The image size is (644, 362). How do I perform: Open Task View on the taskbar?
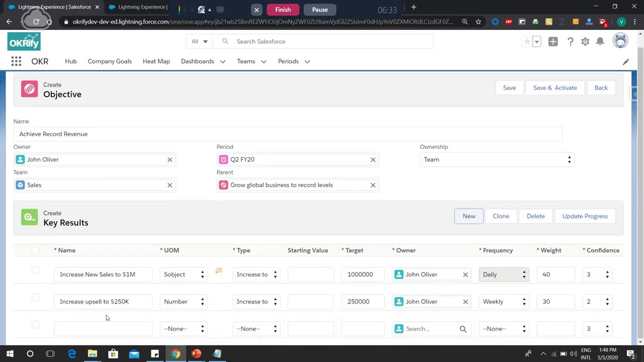[x=50, y=353]
